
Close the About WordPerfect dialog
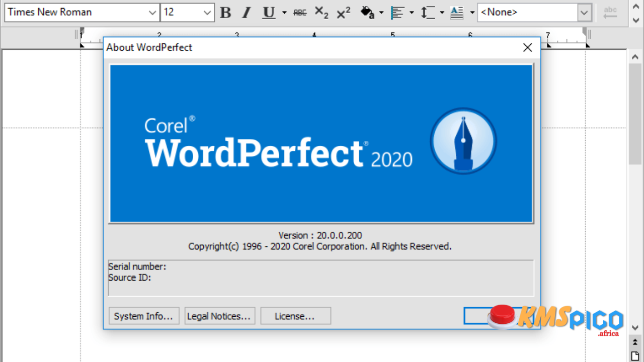click(527, 47)
